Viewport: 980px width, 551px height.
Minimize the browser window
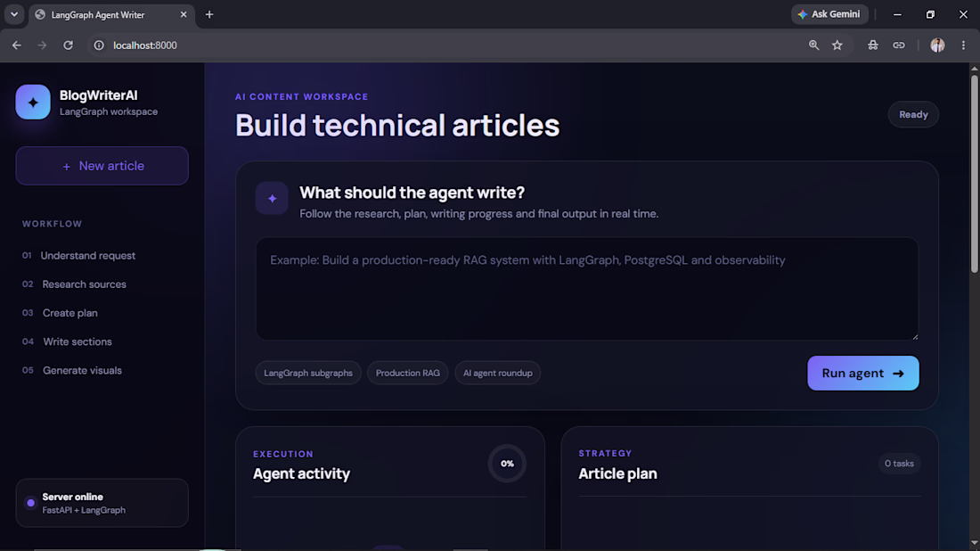click(x=897, y=14)
